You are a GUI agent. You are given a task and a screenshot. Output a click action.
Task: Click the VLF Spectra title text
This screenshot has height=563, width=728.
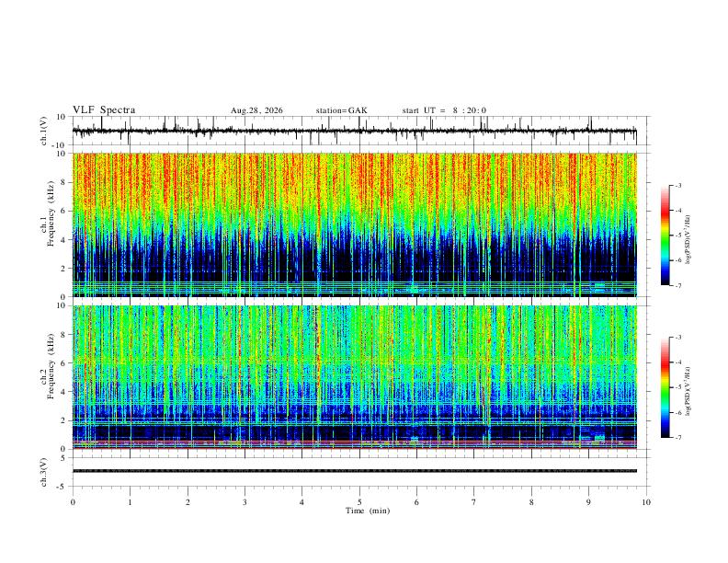coord(104,110)
